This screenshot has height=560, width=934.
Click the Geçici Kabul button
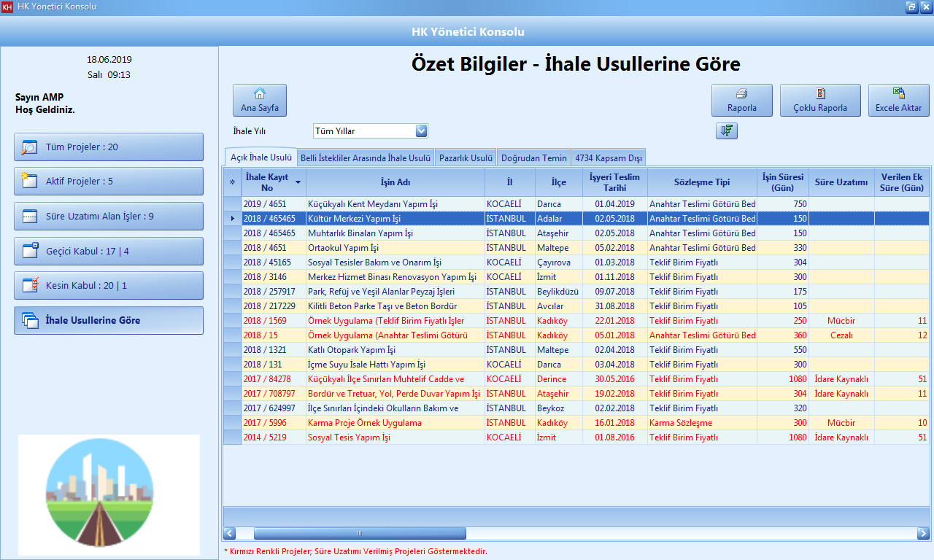(x=108, y=251)
